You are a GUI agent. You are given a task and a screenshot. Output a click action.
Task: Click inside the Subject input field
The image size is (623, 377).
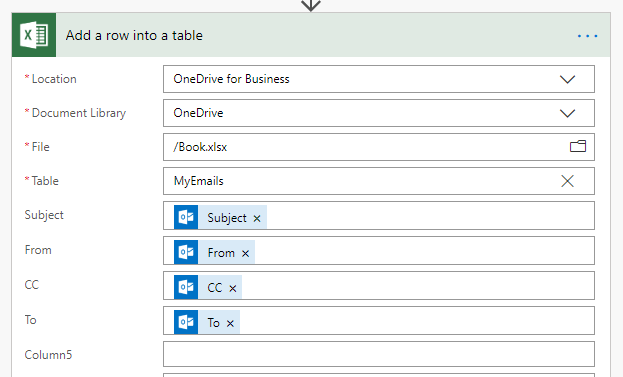click(x=379, y=216)
